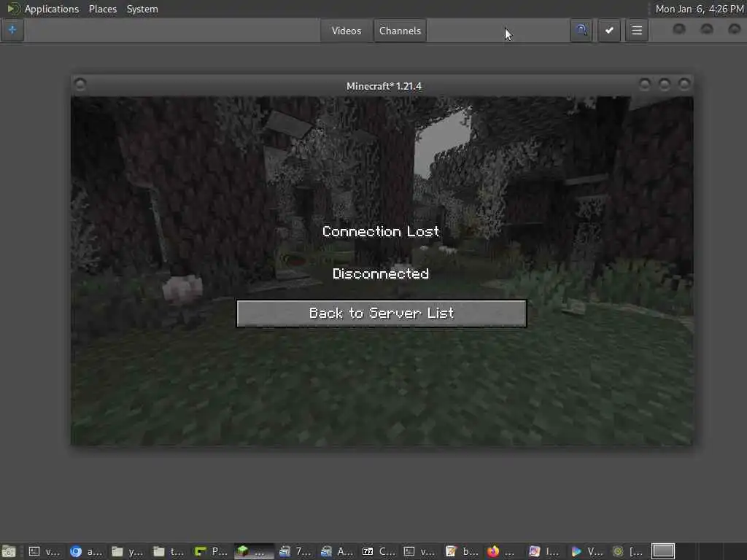The height and width of the screenshot is (560, 747).
Task: Open the folder taskbar entry labeled 't...'
Action: click(169, 551)
